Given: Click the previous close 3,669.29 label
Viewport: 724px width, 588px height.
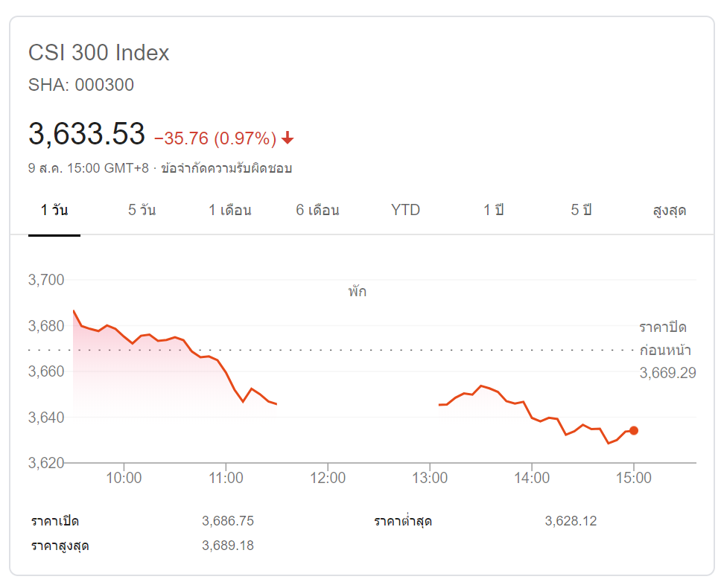Looking at the screenshot, I should click(667, 373).
